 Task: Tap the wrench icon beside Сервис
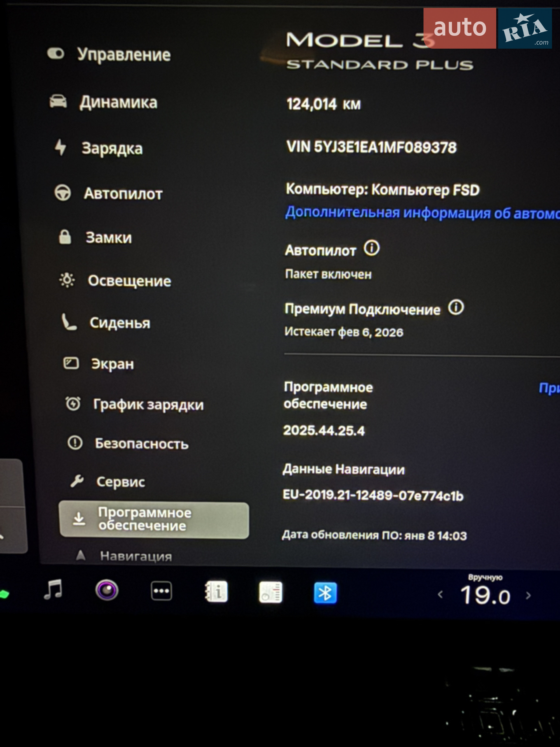pos(77,481)
